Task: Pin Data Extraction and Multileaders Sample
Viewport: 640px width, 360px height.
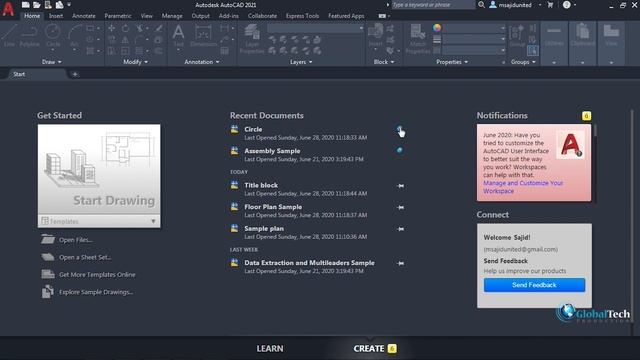Action: pyautogui.click(x=400, y=263)
